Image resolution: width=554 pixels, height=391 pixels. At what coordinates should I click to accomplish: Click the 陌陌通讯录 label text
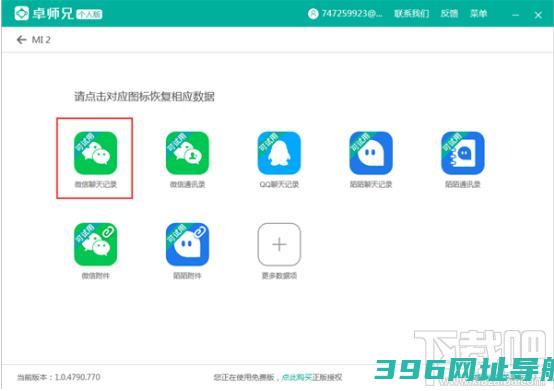[463, 184]
